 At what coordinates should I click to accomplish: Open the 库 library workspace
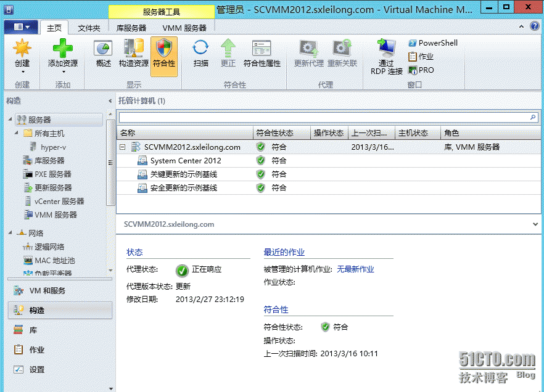[x=60, y=330]
